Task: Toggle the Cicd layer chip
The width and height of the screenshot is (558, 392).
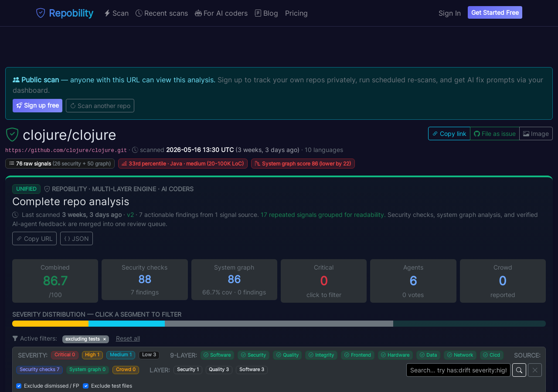Action: pyautogui.click(x=492, y=355)
